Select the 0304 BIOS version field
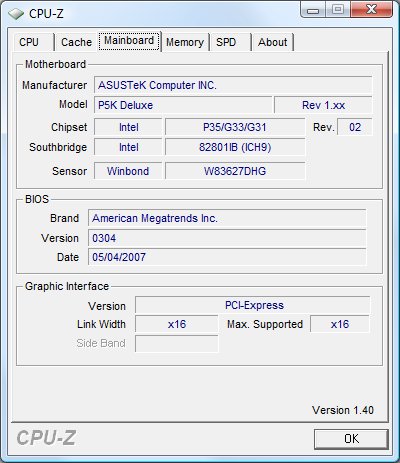The image size is (400, 463). 227,238
